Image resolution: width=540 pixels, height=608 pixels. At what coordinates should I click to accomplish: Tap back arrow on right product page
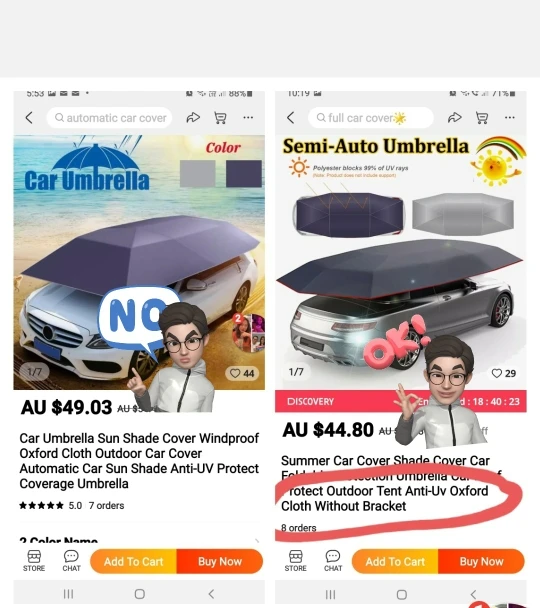click(291, 117)
